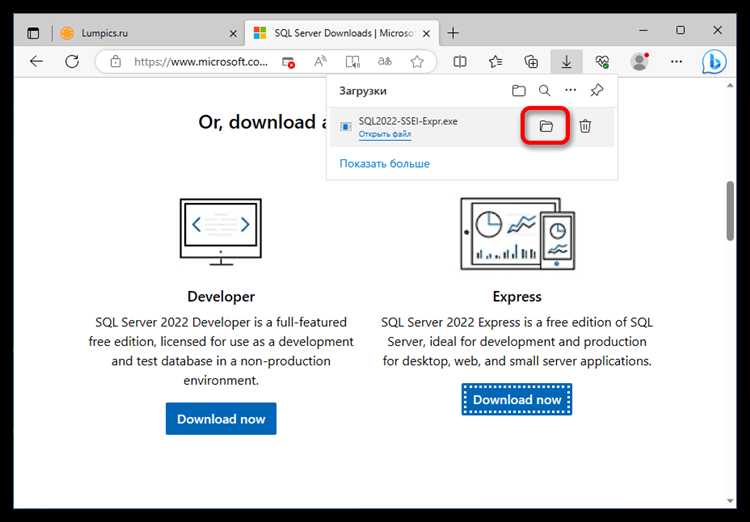Viewport: 750px width, 522px height.
Task: Toggle split screen view
Action: click(x=460, y=61)
